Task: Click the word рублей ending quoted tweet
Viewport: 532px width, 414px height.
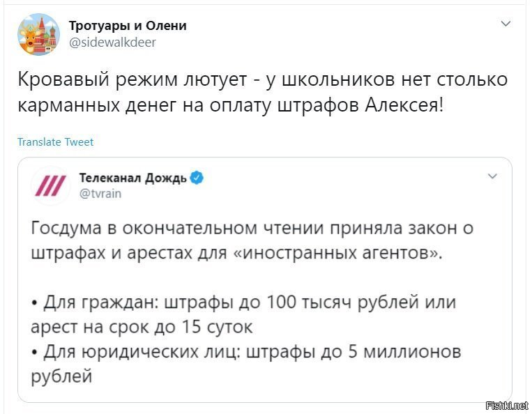Action: [61, 376]
